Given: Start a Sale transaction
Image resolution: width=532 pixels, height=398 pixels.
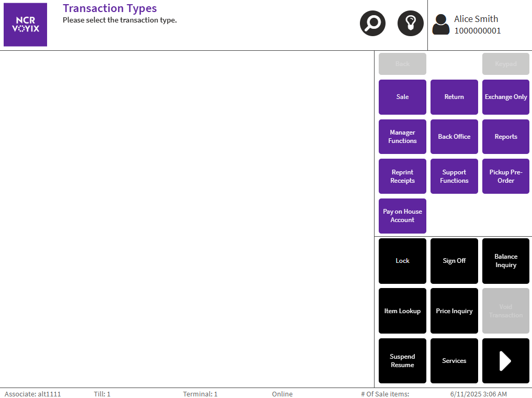Looking at the screenshot, I should pyautogui.click(x=402, y=97).
